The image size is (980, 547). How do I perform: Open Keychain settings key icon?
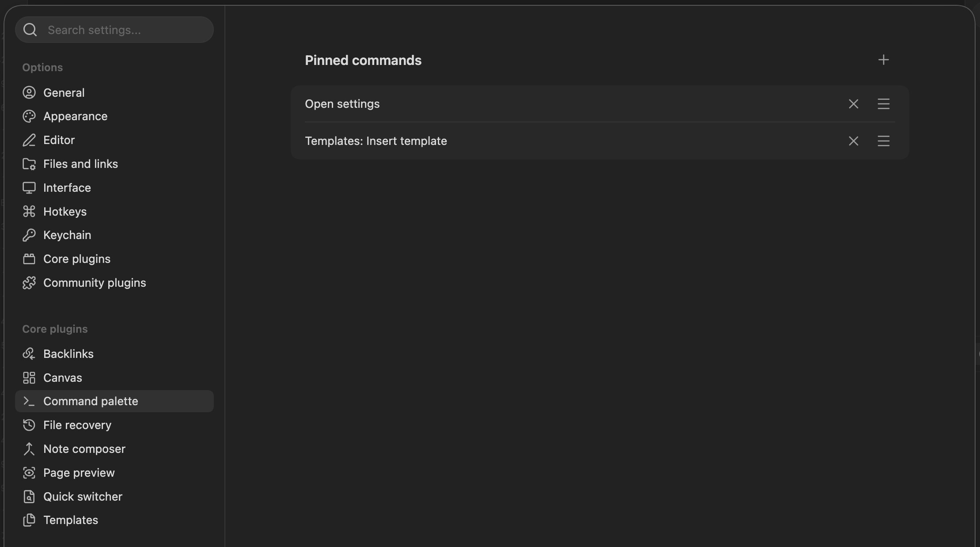(29, 235)
